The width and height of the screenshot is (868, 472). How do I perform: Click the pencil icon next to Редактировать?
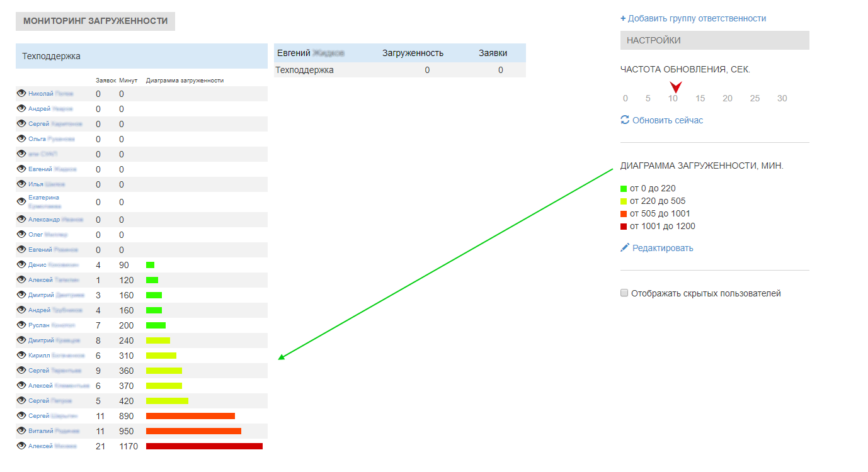(x=625, y=248)
